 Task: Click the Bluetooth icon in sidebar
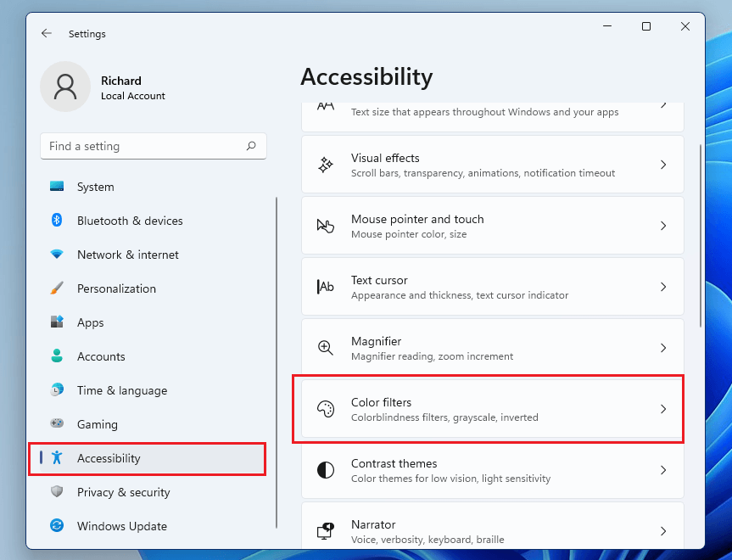(57, 220)
